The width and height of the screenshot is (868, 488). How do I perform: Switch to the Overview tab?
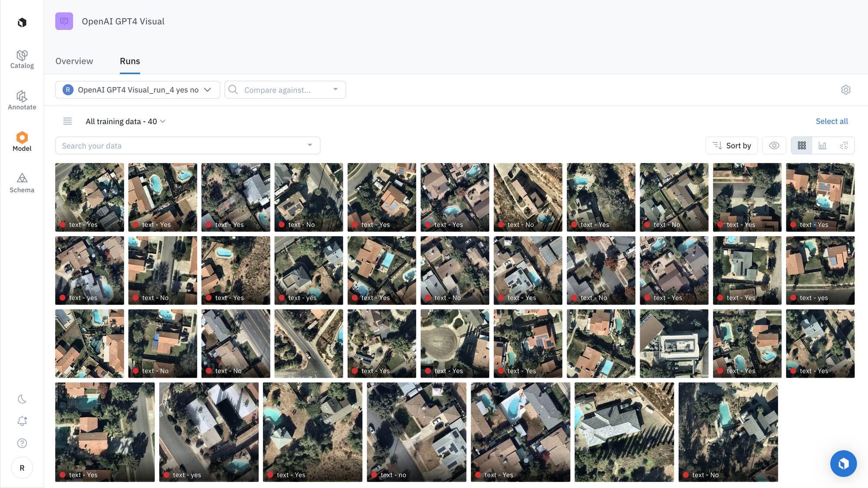74,61
